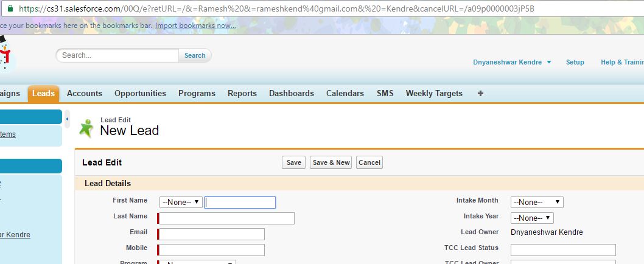Screen dimensions: 644x264
Task: Open the Help & Training link
Action: (622, 63)
